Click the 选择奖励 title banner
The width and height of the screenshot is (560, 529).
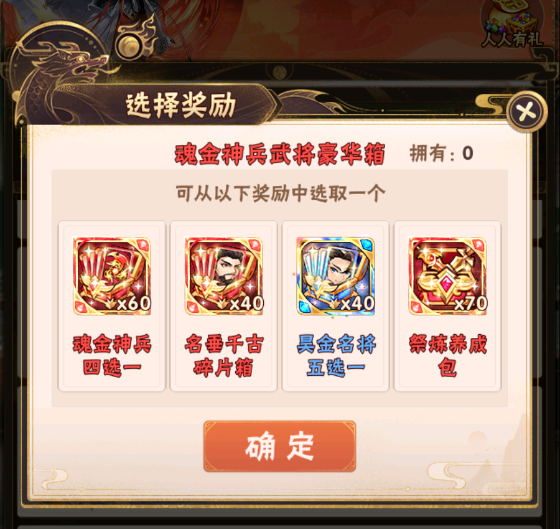pyautogui.click(x=181, y=105)
